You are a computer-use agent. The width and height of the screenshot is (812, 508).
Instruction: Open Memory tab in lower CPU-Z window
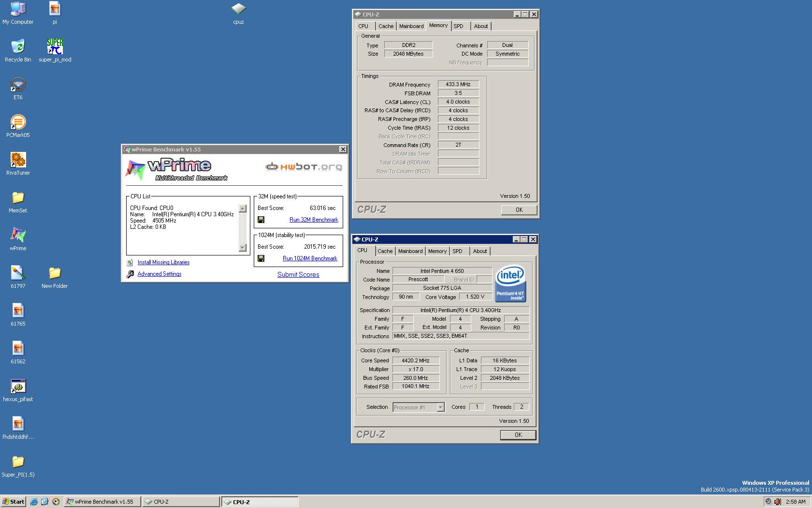point(437,251)
